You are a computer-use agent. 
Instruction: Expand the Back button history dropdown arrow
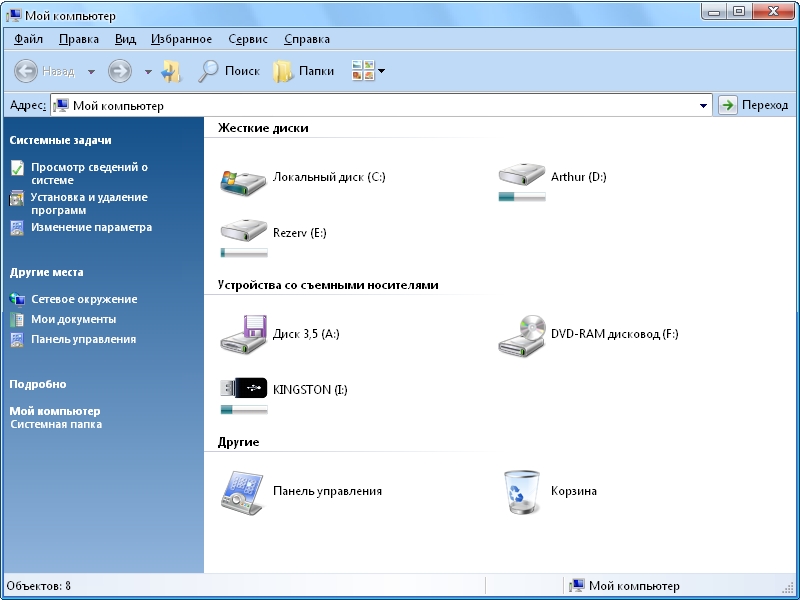coord(91,72)
